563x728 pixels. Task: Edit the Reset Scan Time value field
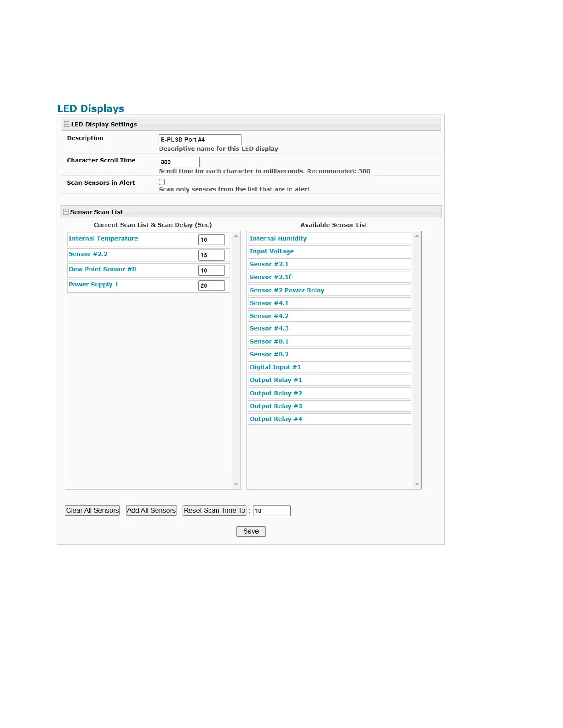pos(272,510)
